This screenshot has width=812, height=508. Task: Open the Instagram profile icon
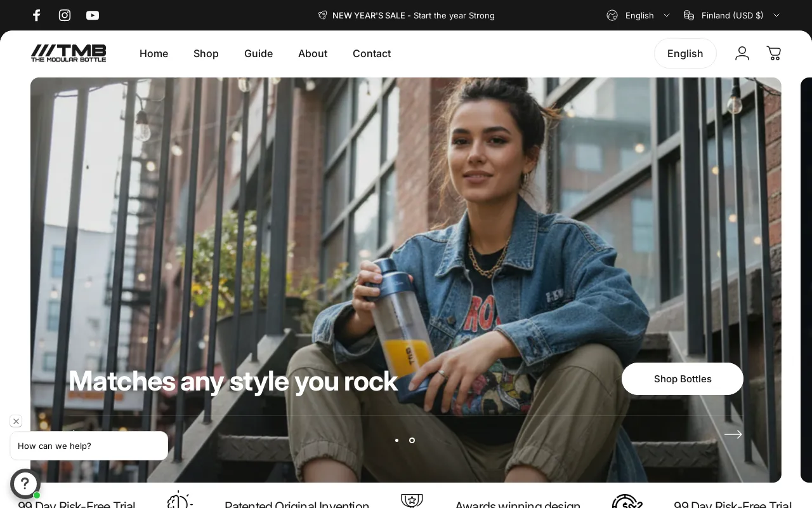tap(65, 15)
